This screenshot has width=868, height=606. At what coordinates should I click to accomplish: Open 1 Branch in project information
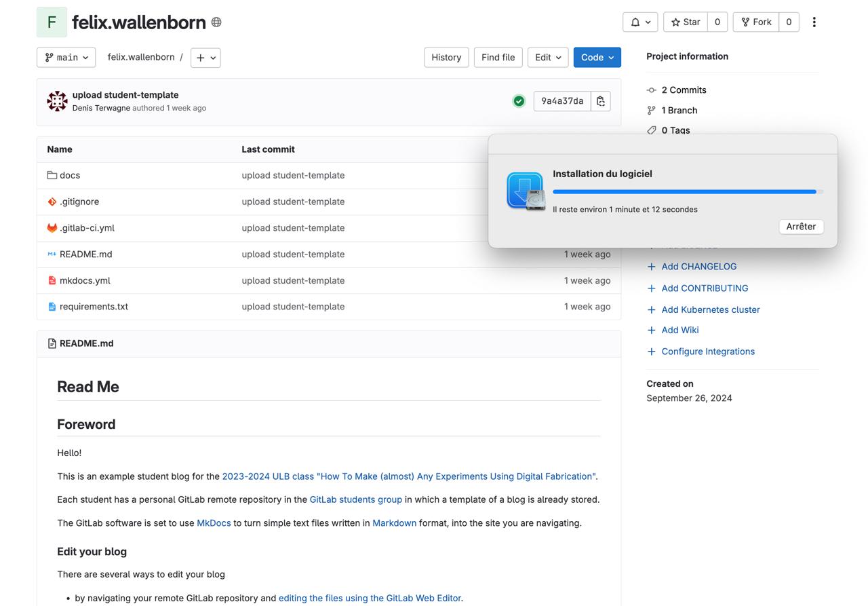pyautogui.click(x=679, y=110)
